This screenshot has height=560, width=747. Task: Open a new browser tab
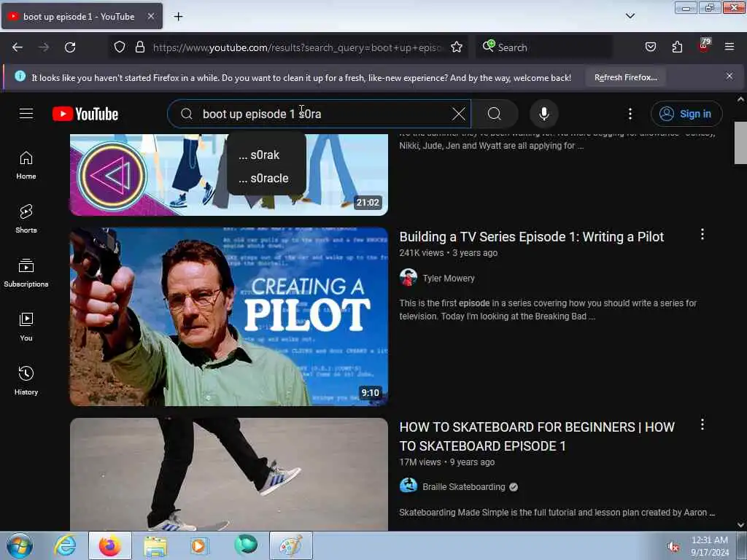pyautogui.click(x=178, y=17)
